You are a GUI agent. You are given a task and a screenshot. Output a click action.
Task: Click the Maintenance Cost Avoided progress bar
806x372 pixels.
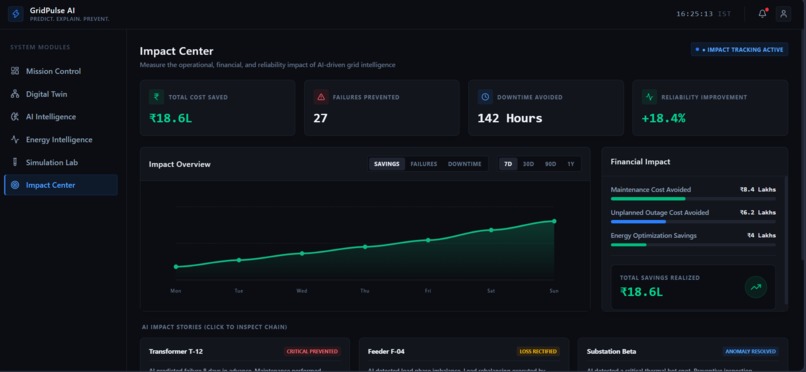click(x=693, y=198)
